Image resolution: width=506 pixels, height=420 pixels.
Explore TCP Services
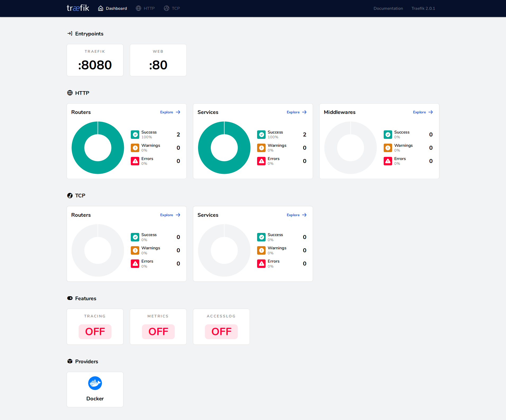tap(297, 215)
